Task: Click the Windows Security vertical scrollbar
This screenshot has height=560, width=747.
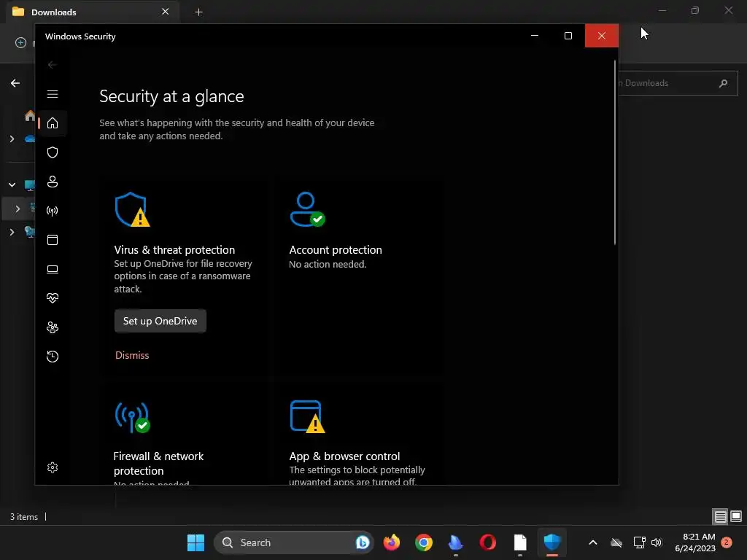Action: (x=615, y=152)
